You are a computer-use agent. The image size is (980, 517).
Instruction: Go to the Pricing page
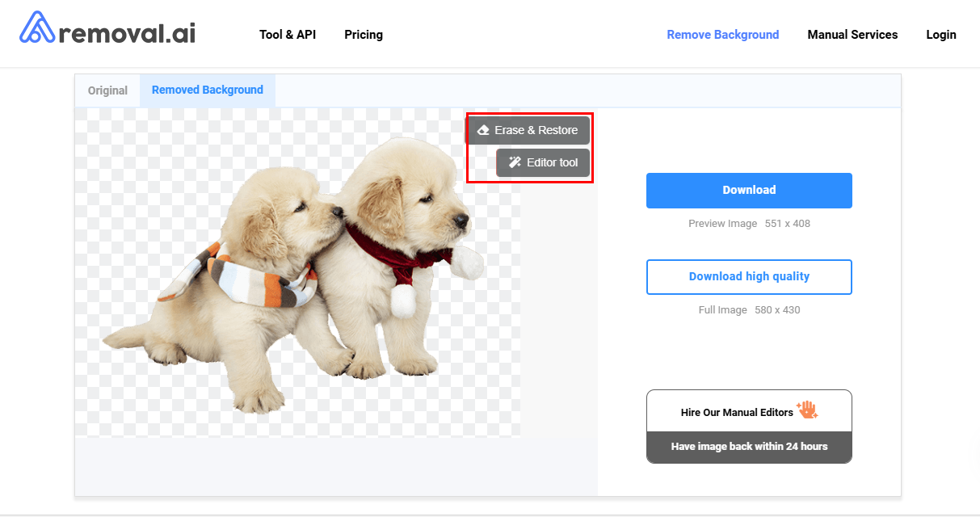point(364,35)
